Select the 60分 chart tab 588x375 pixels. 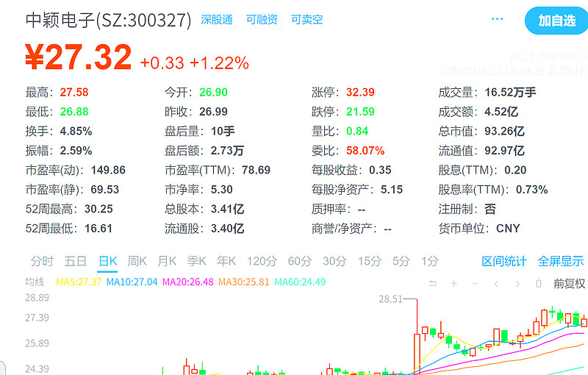300,261
